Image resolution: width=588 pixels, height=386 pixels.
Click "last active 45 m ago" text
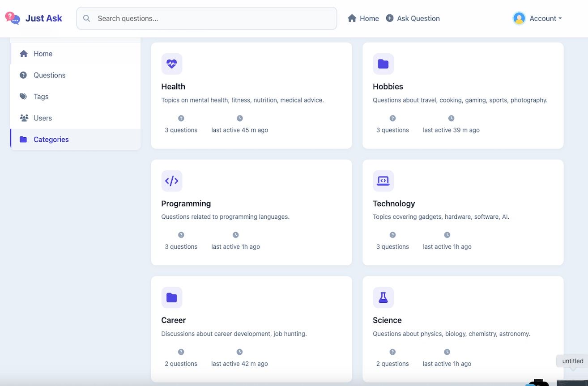point(240,130)
